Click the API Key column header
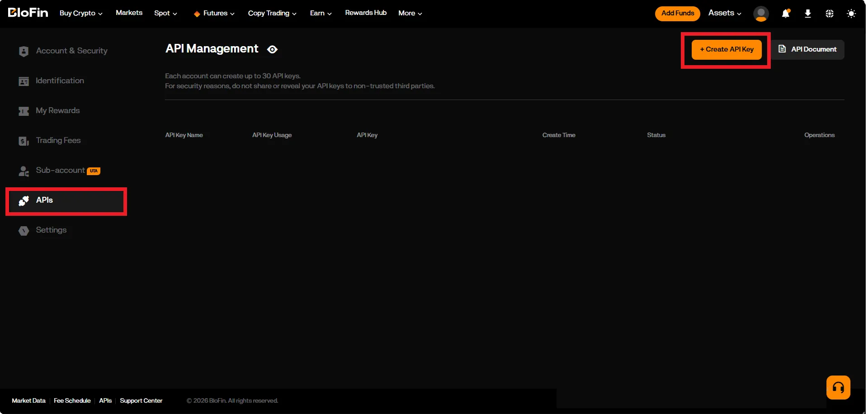 click(x=367, y=135)
